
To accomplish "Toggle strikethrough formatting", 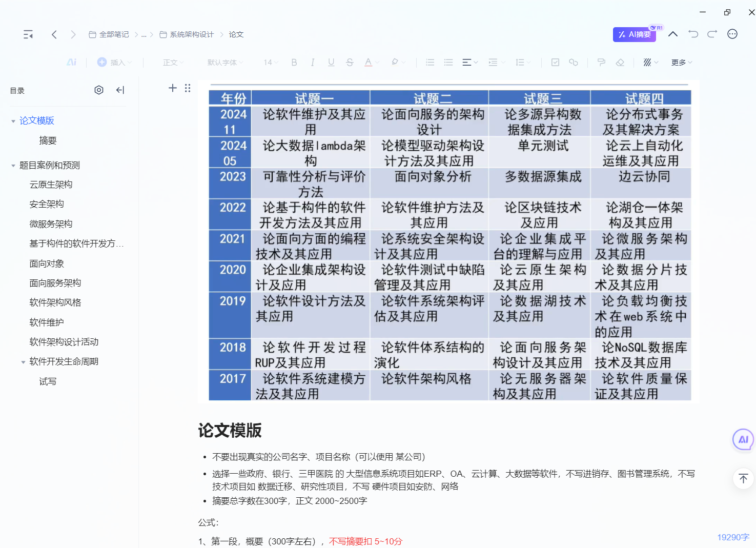I will (350, 63).
